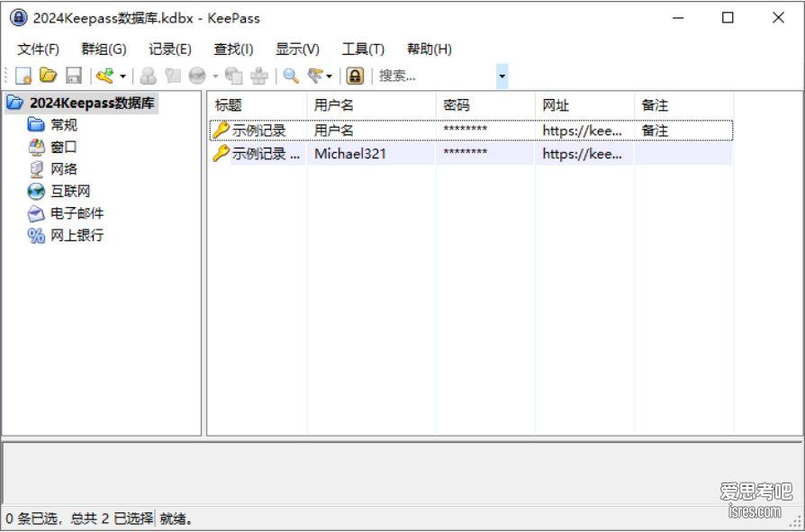Open the Open URL dropdown arrow
Viewport: 805px width, 532px height.
[x=215, y=77]
